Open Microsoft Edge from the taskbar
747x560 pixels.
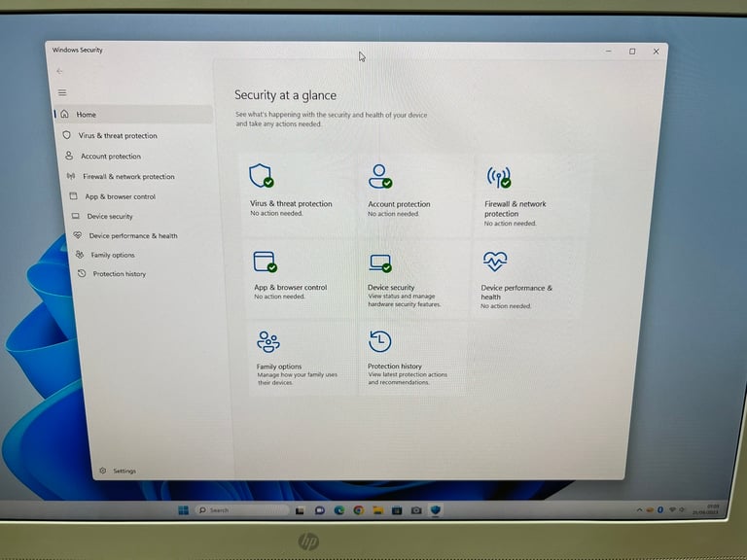pyautogui.click(x=339, y=510)
